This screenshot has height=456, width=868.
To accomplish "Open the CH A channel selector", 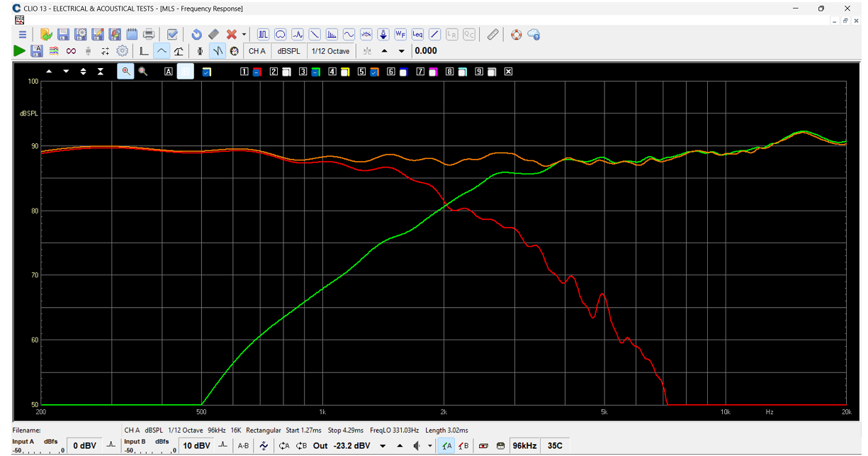I will click(257, 51).
